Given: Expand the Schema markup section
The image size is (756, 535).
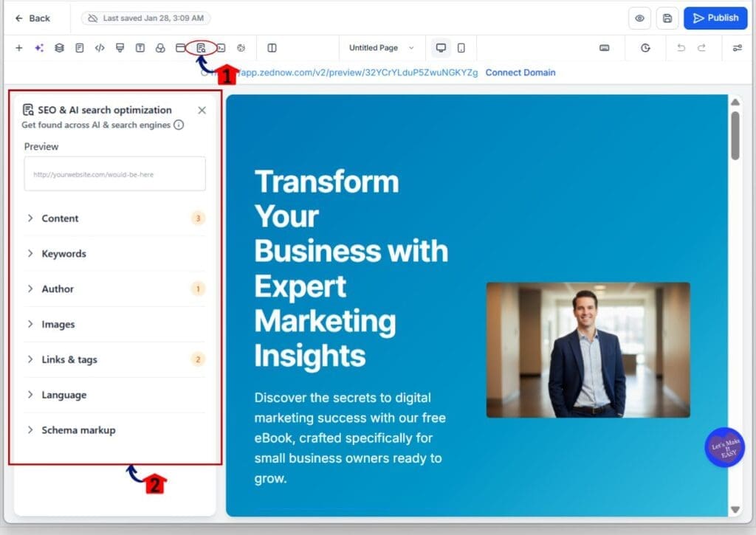Looking at the screenshot, I should (78, 430).
